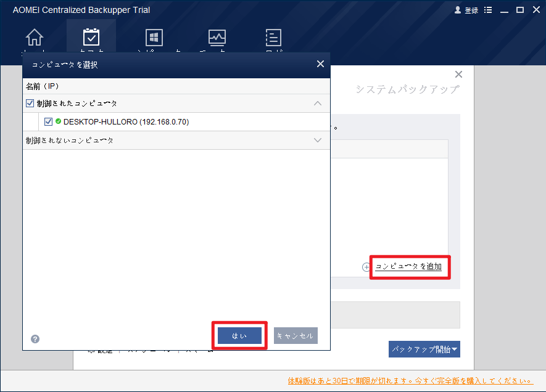Click the plus icon beside add computer

coord(366,267)
